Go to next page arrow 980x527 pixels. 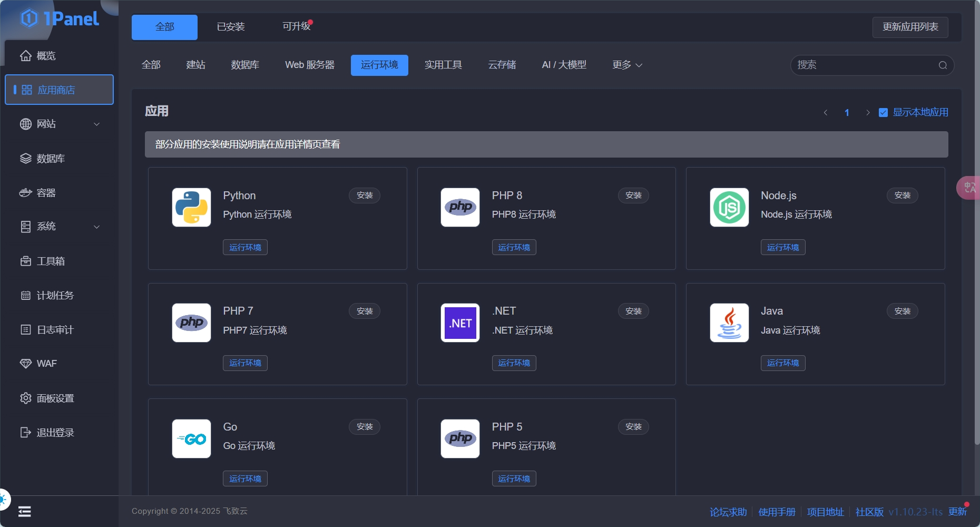point(868,113)
